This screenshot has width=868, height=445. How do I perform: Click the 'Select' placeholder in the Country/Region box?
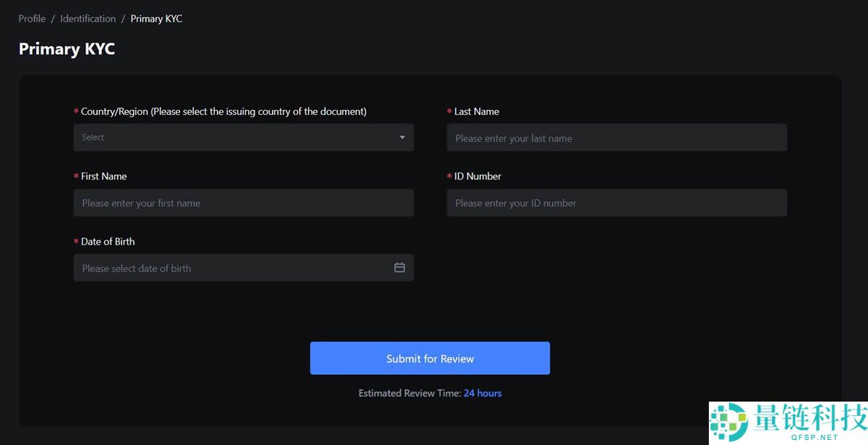point(93,137)
